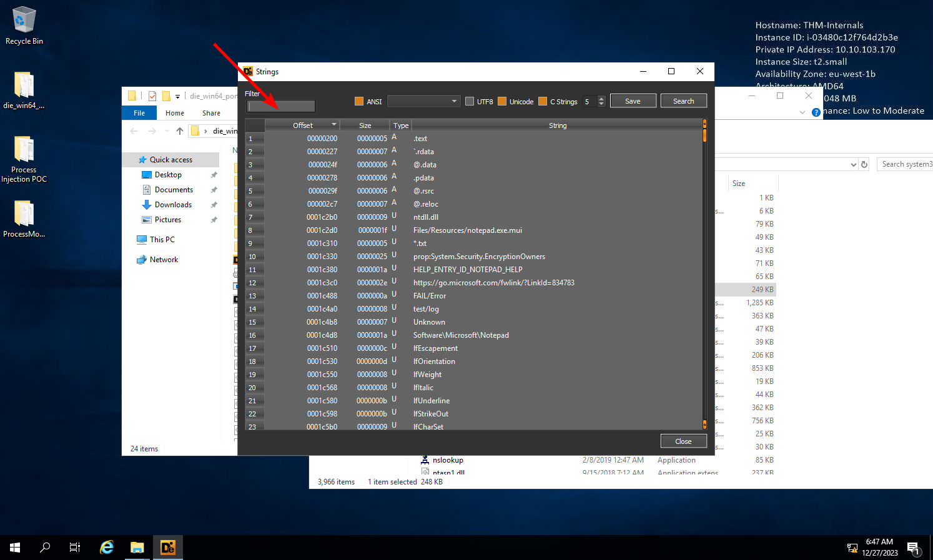Select the go.microsoft.com fwlink string row
The width and height of the screenshot is (933, 560).
pos(475,283)
